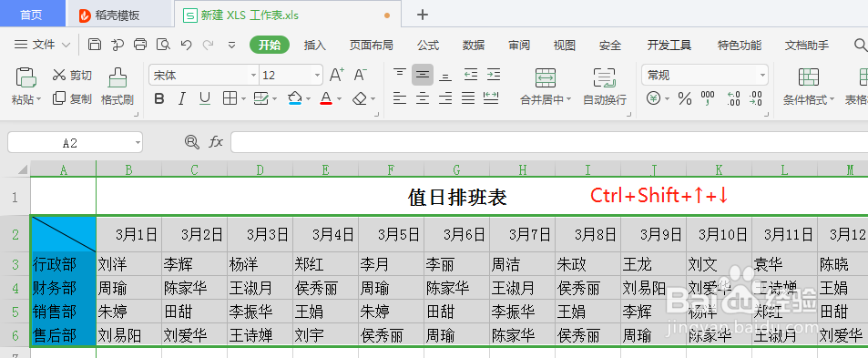Click the Fill Color bucket icon
Image resolution: width=868 pixels, height=358 pixels.
click(x=295, y=98)
